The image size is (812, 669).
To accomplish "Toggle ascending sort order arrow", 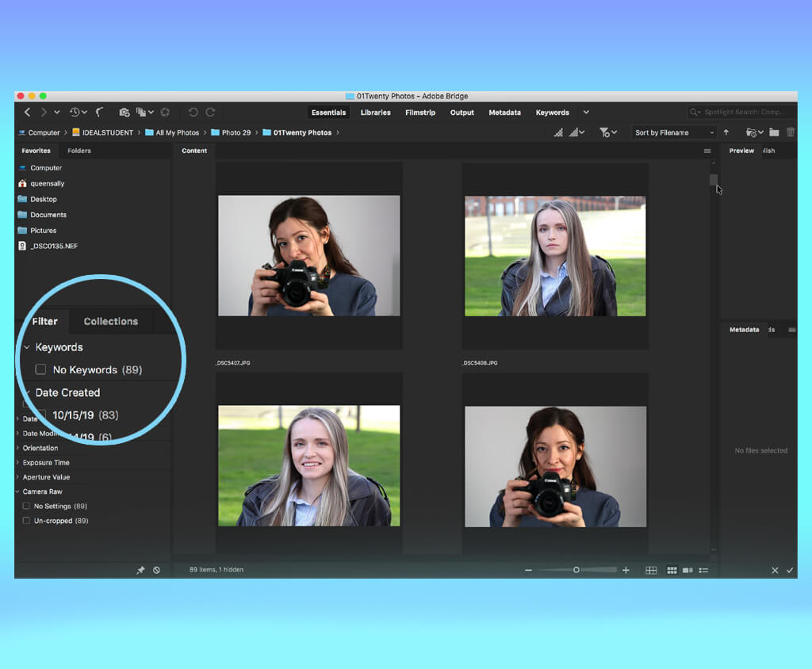I will [x=726, y=132].
